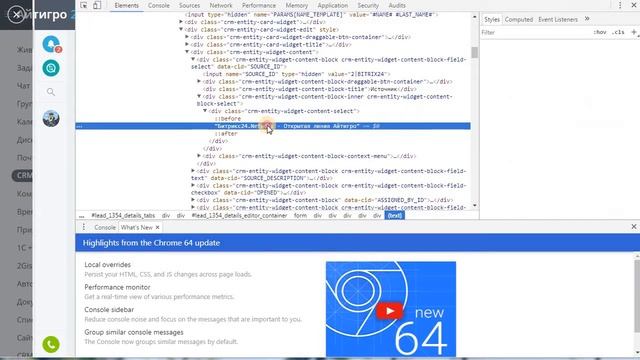Select the drawer Console tab
Image resolution: width=640 pixels, height=360 pixels.
tap(105, 227)
